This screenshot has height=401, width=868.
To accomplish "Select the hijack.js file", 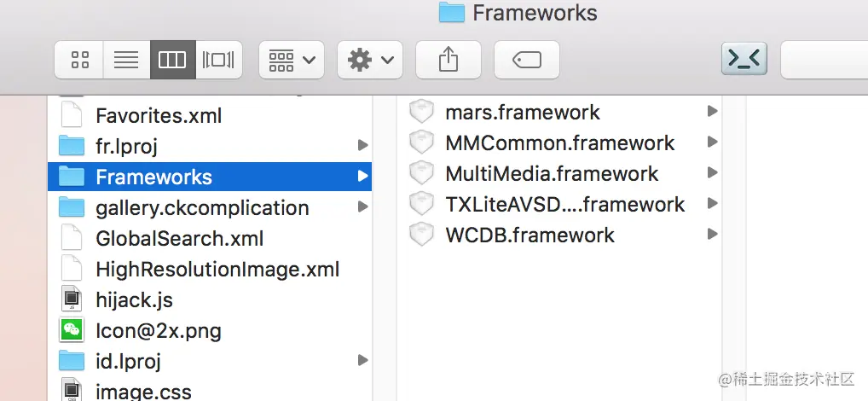I will 210,300.
